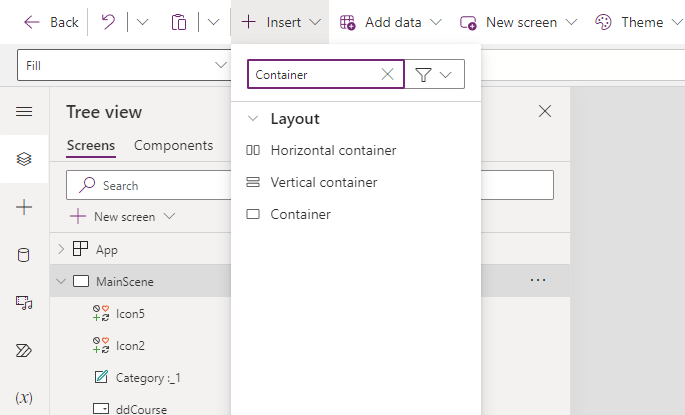Screen dimensions: 685x415
Task: Click the Add data toolbar button
Action: tap(381, 22)
